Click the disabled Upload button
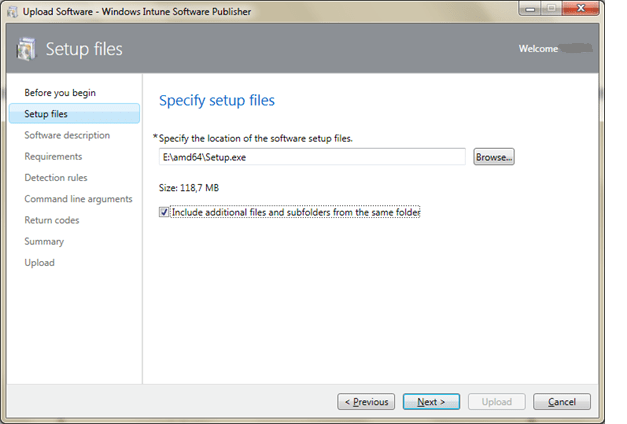Viewport: 627px width, 424px height. (496, 402)
